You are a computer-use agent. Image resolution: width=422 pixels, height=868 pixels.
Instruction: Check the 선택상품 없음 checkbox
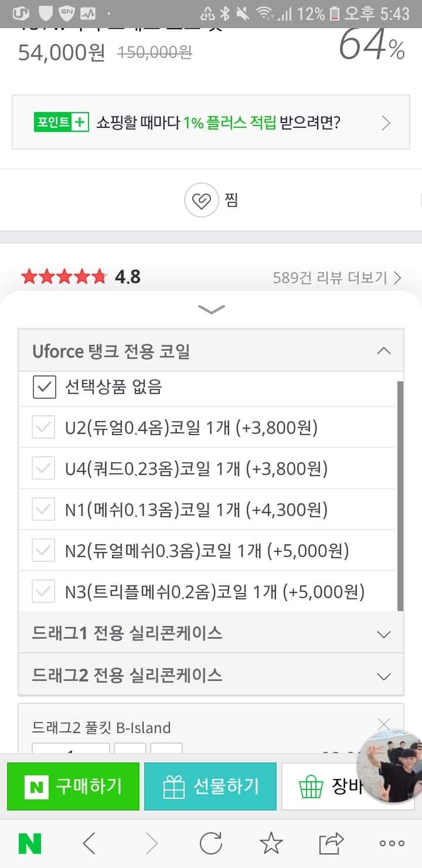pos(44,387)
